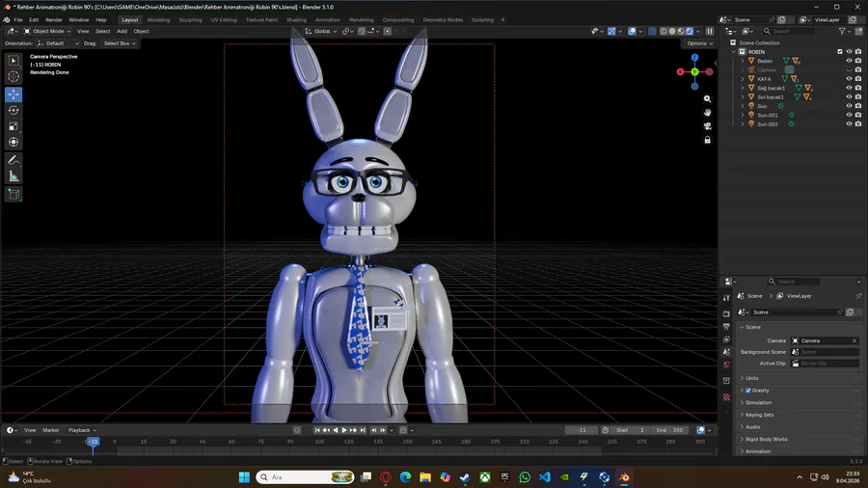This screenshot has height=488, width=868.
Task: Hide the KAFA object in viewport
Action: 849,78
